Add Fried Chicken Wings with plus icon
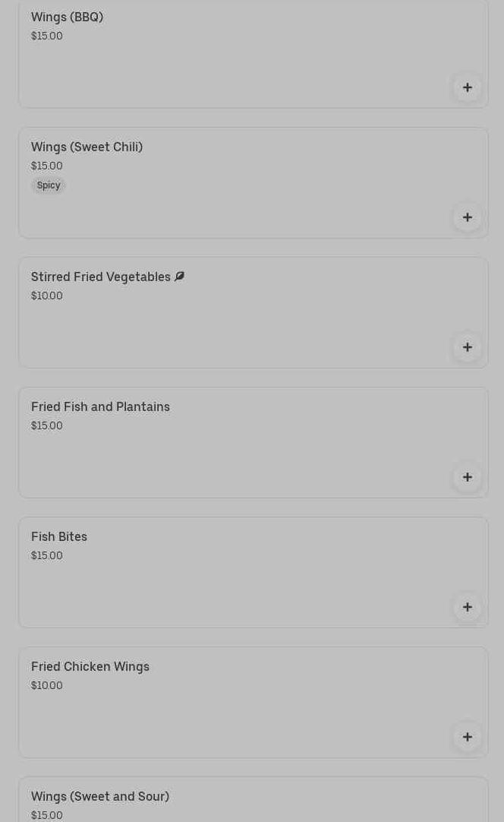 (468, 737)
